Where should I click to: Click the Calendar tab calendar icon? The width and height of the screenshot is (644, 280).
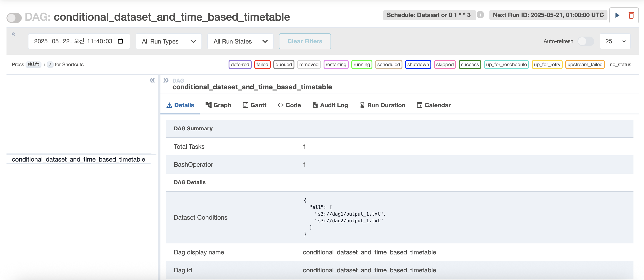click(x=419, y=105)
